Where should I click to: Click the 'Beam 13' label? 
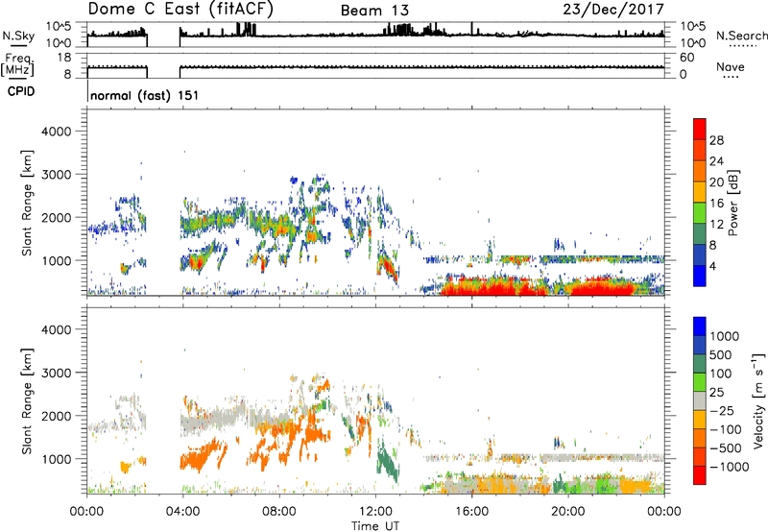[x=374, y=11]
